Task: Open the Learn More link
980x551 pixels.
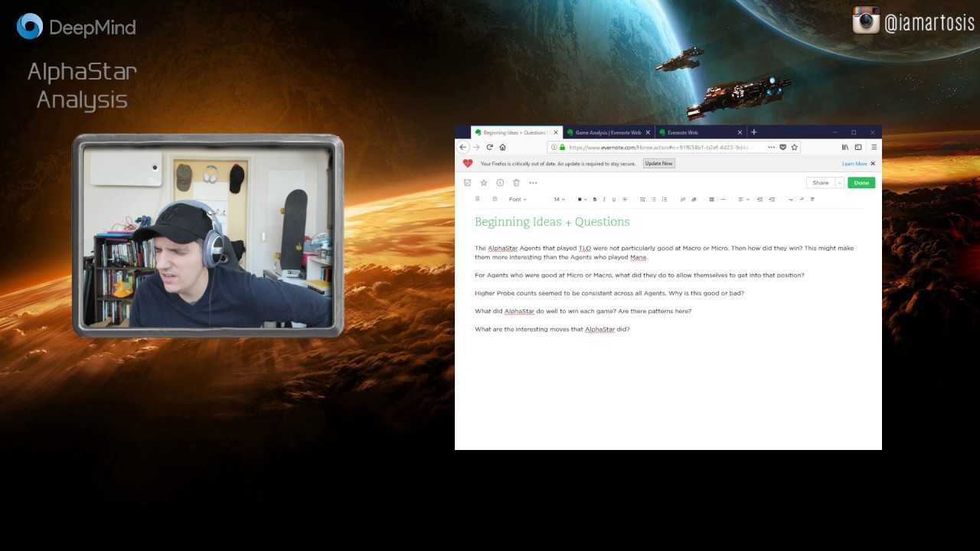Action: tap(854, 164)
